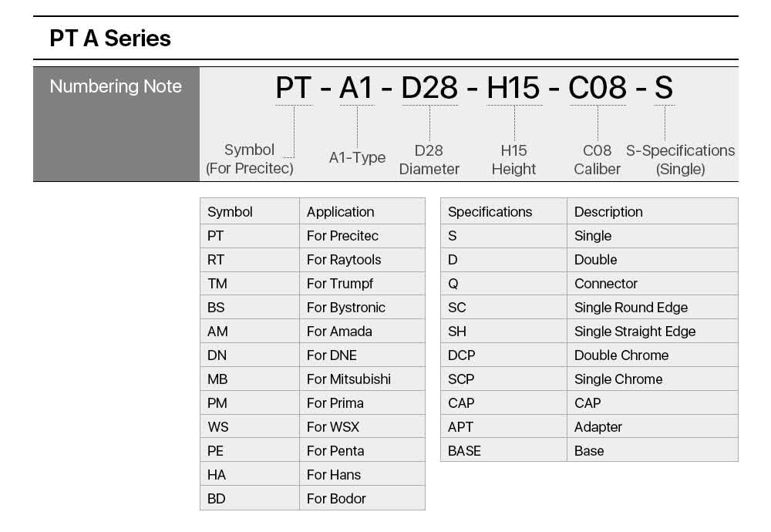Click the Specifications column header
The image size is (771, 532).
click(x=503, y=212)
